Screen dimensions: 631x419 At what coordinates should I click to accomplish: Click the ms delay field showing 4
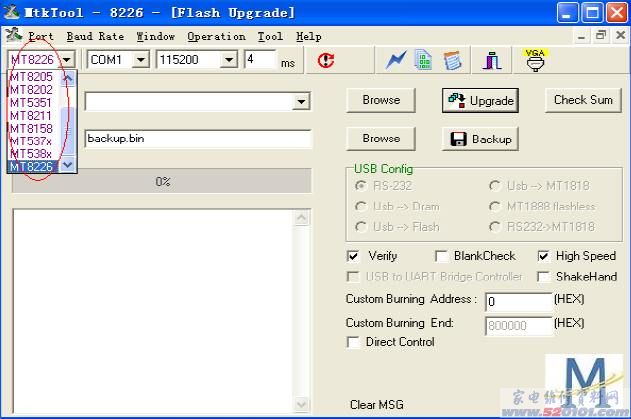point(260,60)
